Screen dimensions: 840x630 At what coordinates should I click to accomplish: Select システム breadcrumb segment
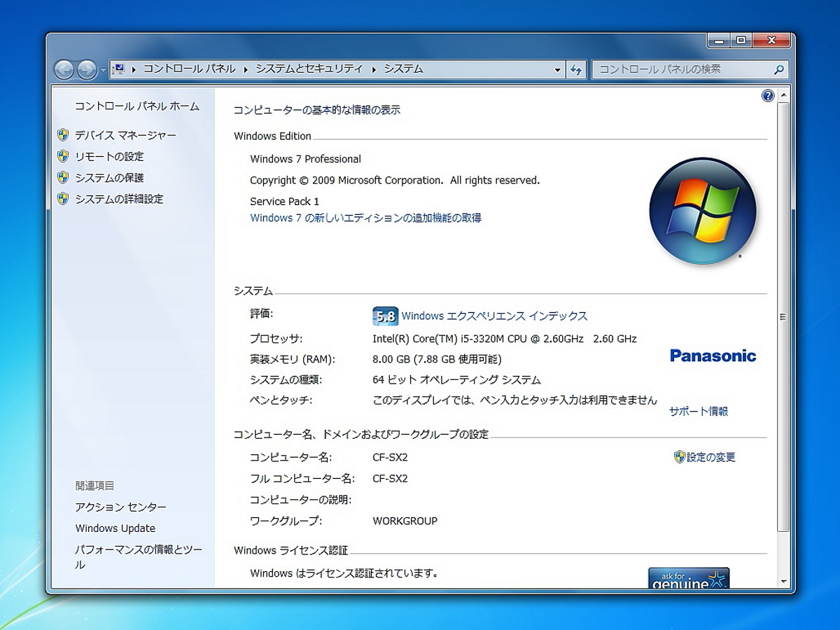pos(403,69)
